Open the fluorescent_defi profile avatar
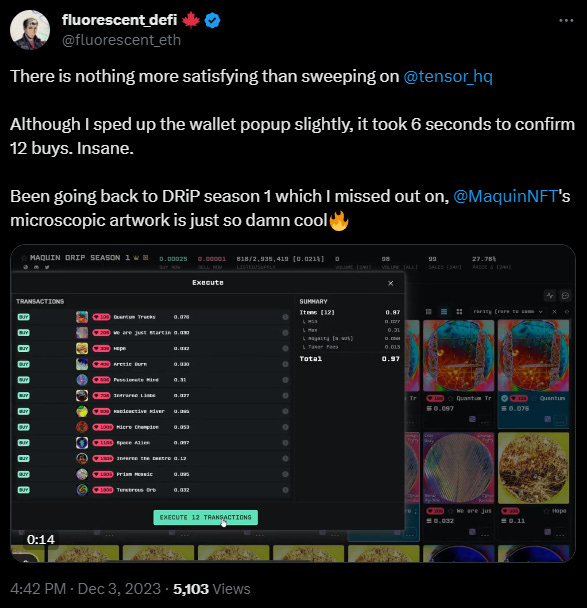The image size is (587, 608). [30, 30]
